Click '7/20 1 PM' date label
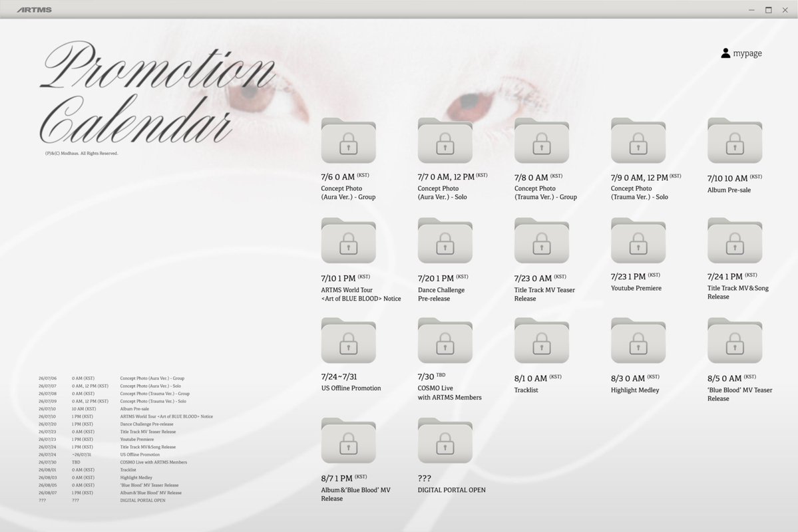The height and width of the screenshot is (532, 798). 443,278
